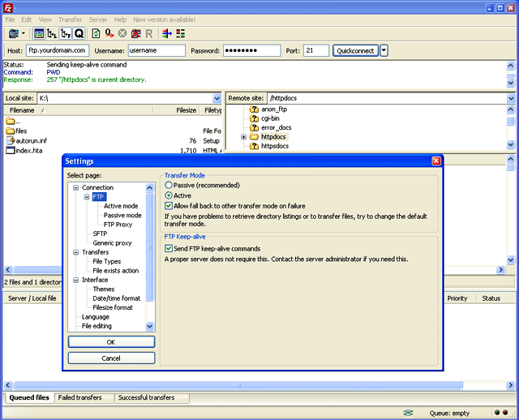
Task: Open the Site Manager dropdown arrow
Action: (x=24, y=33)
